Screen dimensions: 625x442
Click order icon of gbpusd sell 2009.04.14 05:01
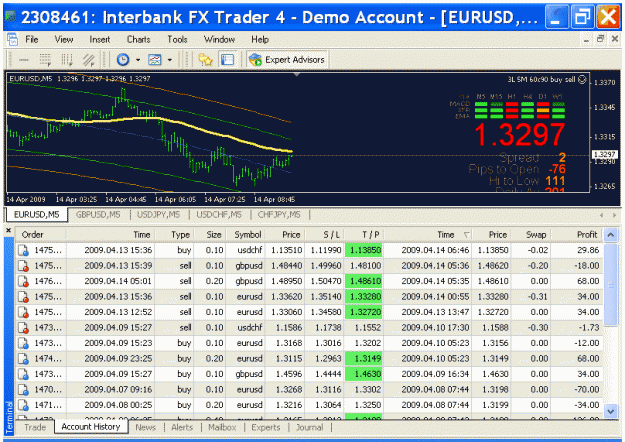click(24, 281)
